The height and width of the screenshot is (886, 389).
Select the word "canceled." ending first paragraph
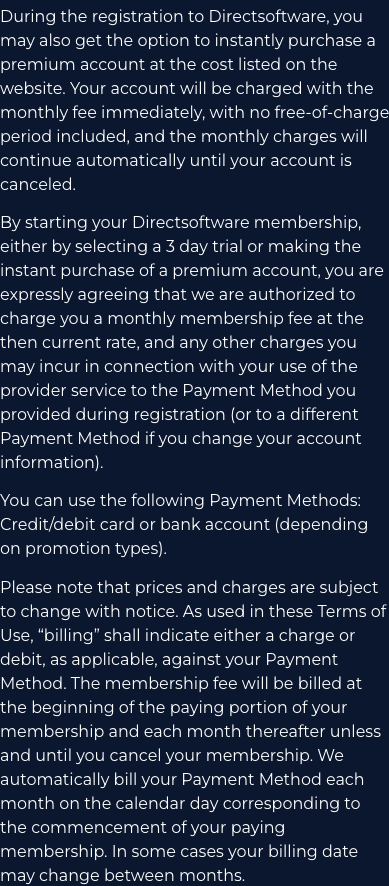[38, 184]
